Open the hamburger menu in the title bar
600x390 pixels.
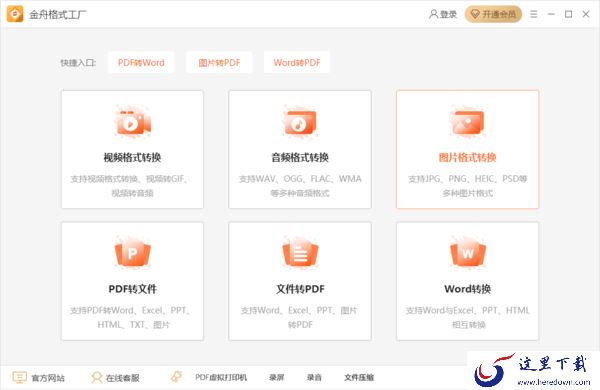pos(534,14)
